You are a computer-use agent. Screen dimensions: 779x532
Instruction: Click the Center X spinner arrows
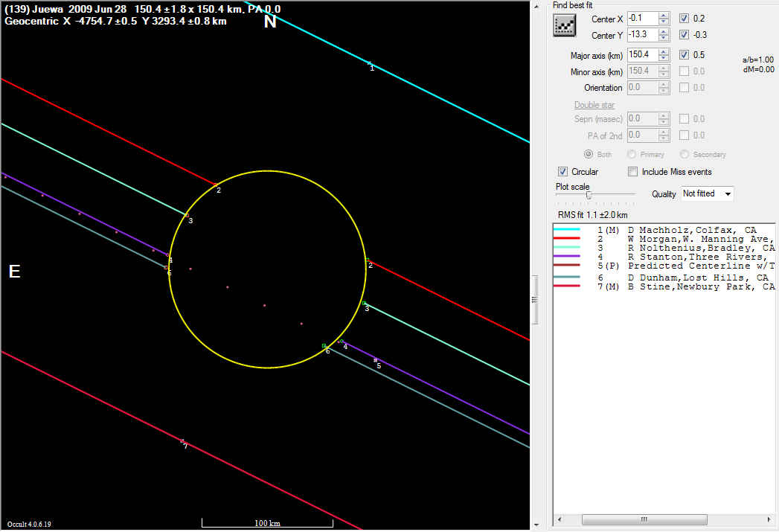click(x=664, y=19)
